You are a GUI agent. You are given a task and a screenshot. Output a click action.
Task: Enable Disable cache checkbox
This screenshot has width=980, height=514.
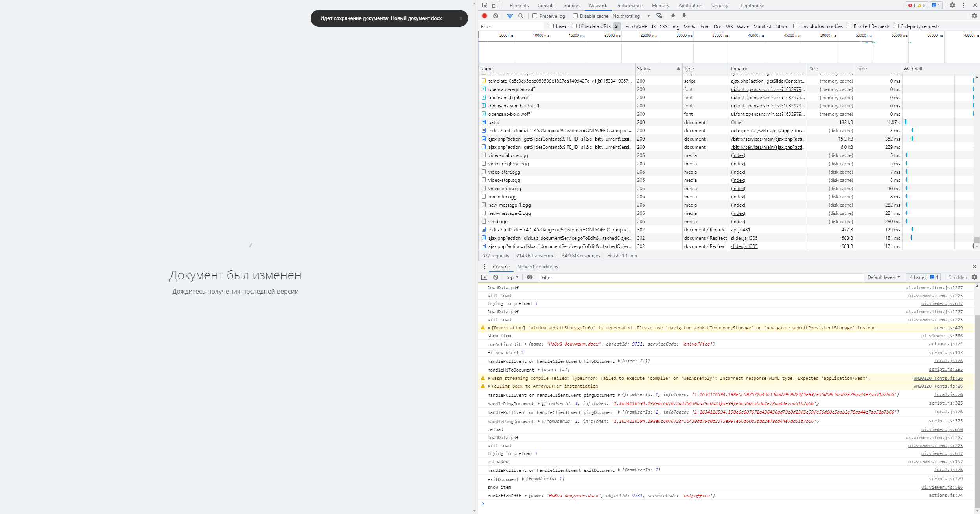575,16
